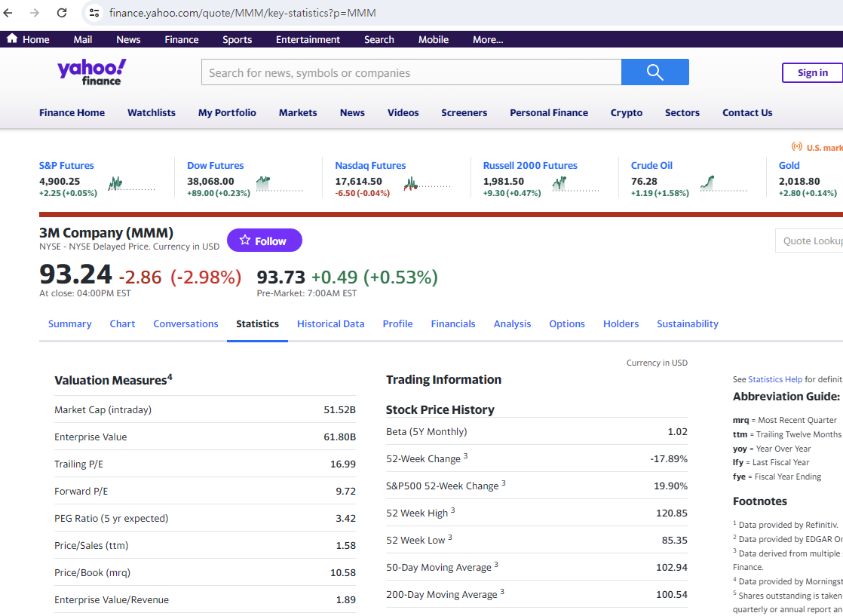Go forward with the browser forward arrow
Viewport: 843px width, 616px height.
pos(35,12)
